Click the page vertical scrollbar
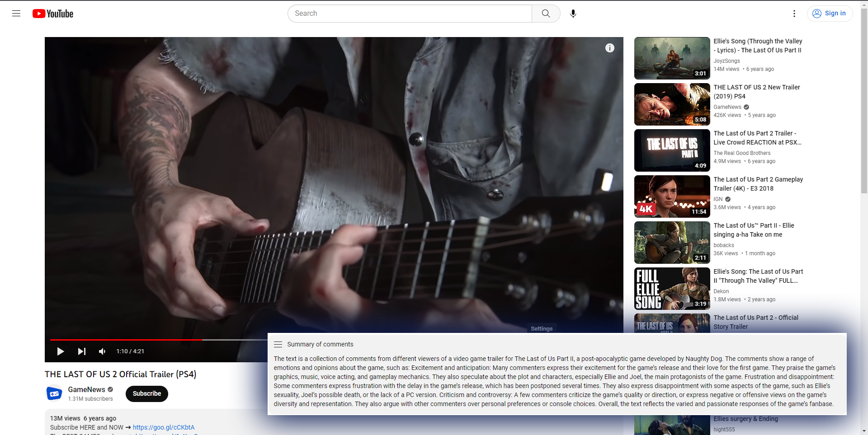 coord(864,102)
